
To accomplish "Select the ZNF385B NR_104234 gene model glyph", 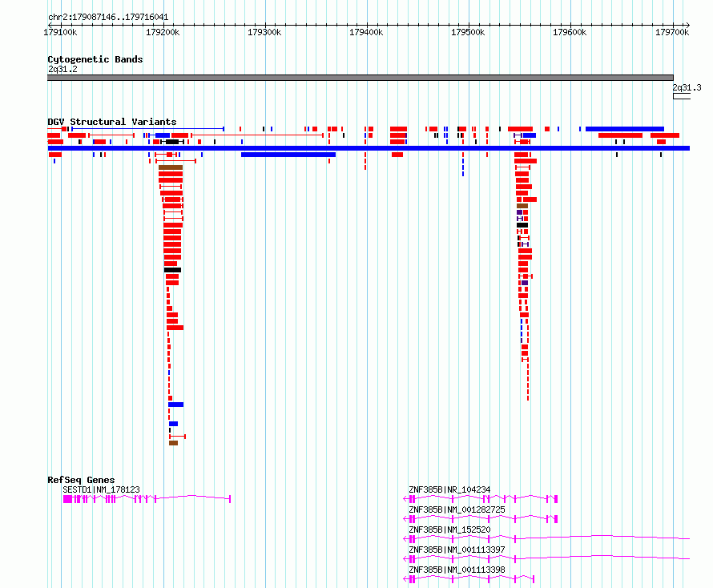I will pyautogui.click(x=481, y=499).
